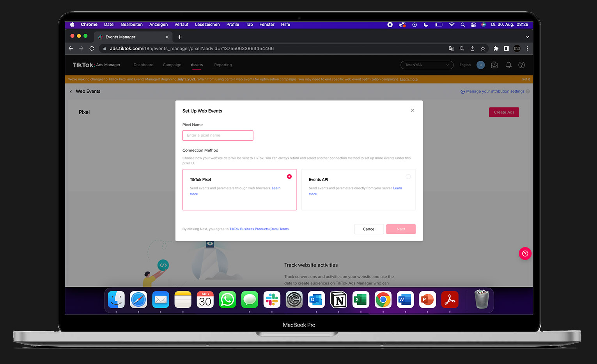Click the translate page icon
Image resolution: width=597 pixels, height=364 pixels.
pyautogui.click(x=451, y=48)
